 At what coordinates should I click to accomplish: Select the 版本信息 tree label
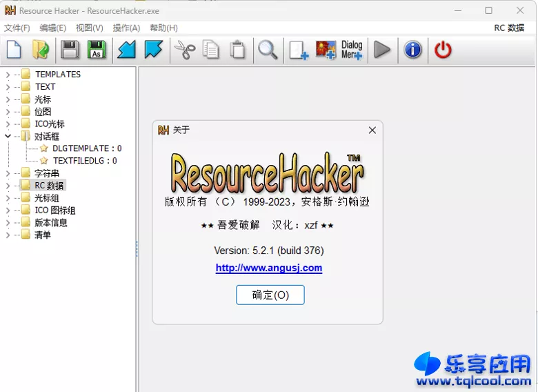[x=51, y=222]
